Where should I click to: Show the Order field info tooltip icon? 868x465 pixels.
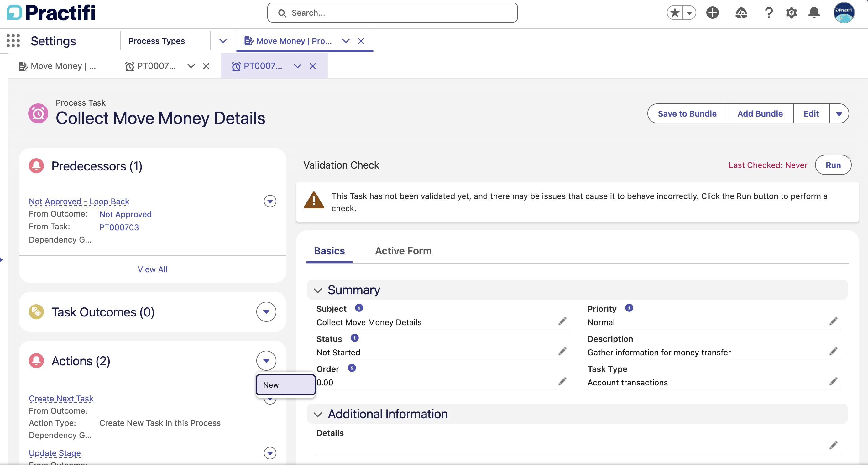coord(352,368)
